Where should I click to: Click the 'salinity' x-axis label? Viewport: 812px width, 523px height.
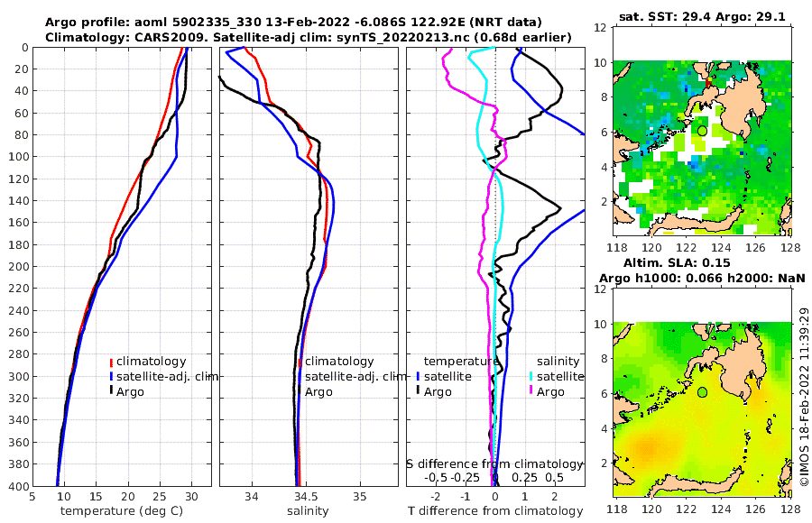coord(308,511)
